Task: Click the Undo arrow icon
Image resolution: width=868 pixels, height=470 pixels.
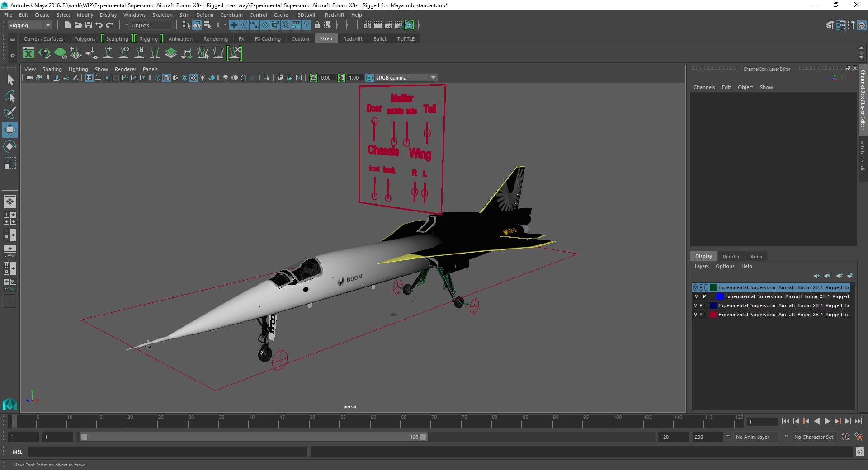Action: [x=99, y=25]
